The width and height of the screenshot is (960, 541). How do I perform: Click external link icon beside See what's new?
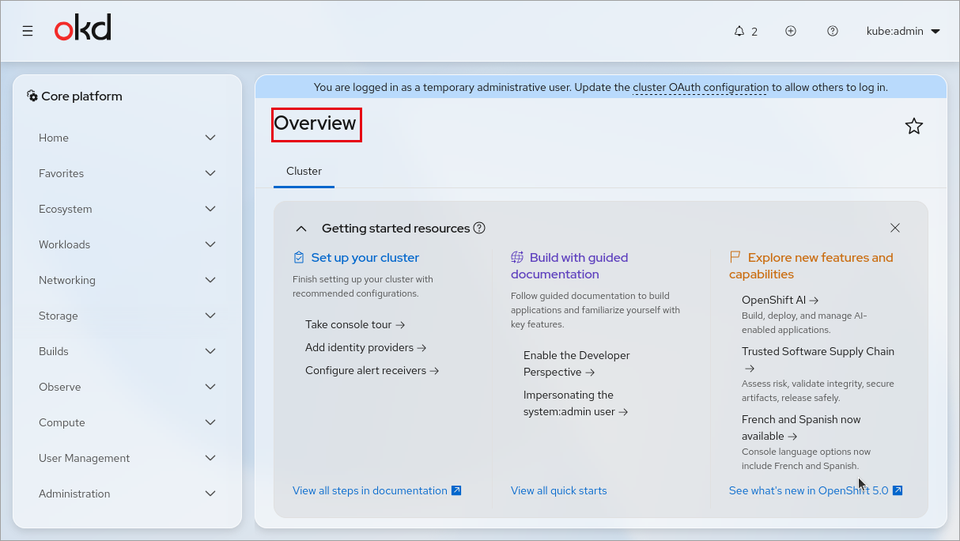(x=897, y=490)
